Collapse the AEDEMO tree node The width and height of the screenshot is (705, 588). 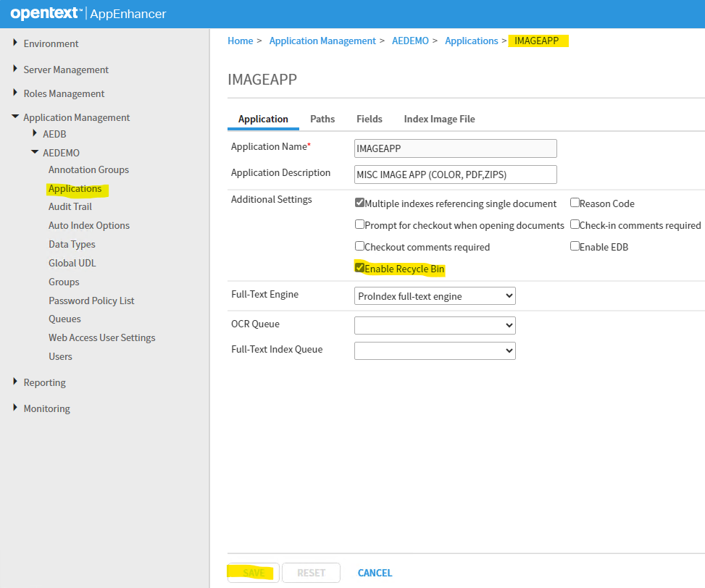click(x=35, y=153)
